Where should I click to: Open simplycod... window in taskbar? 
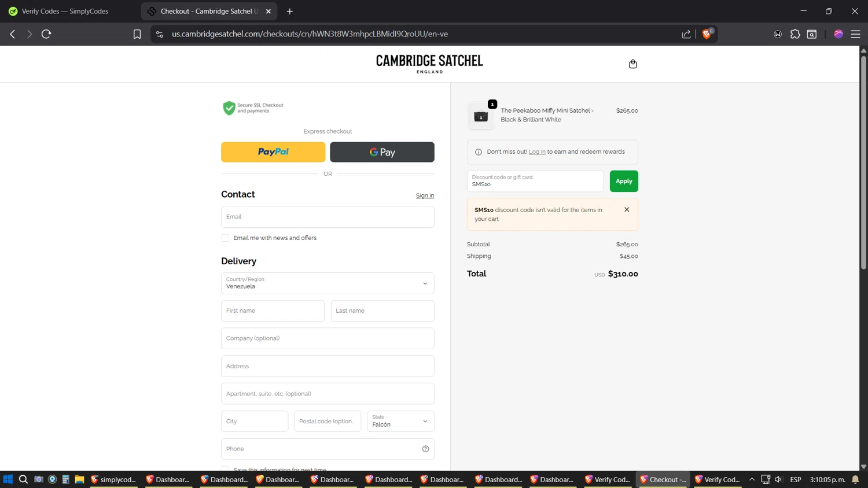point(113,479)
